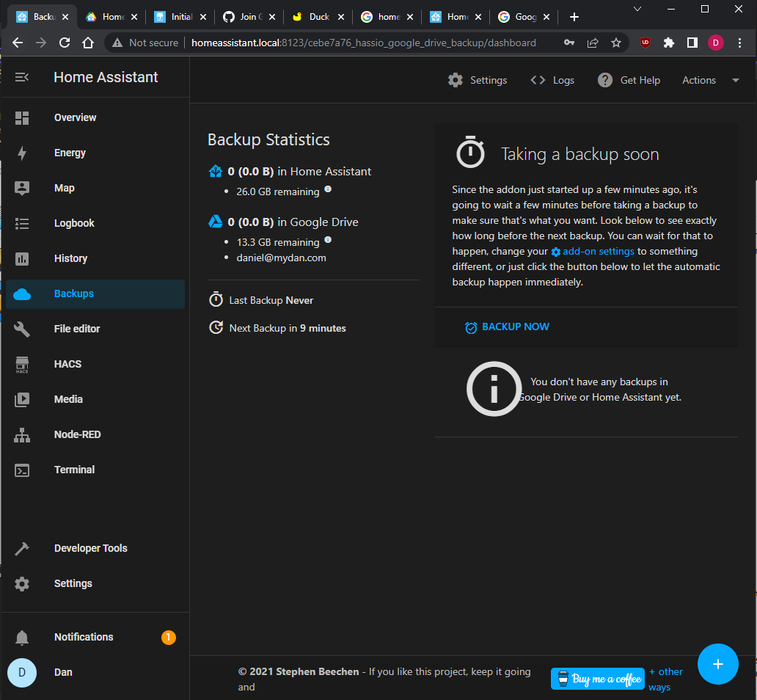Open the Media play icon

point(22,399)
